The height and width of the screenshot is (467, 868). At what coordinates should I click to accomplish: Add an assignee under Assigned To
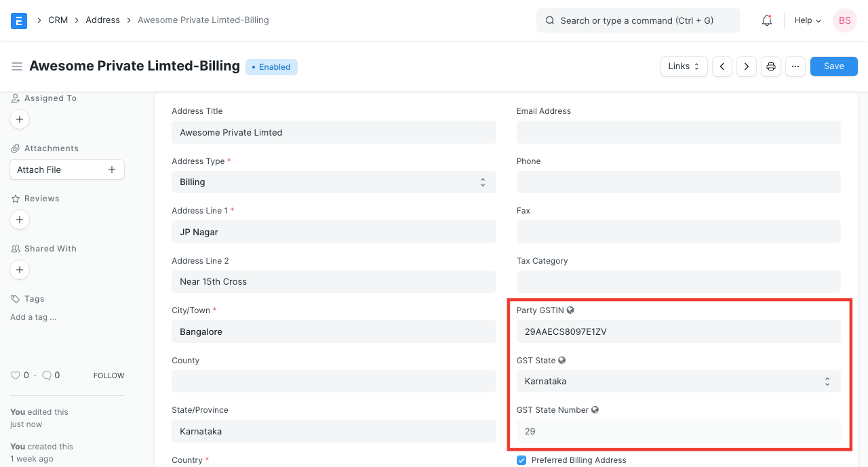[20, 119]
